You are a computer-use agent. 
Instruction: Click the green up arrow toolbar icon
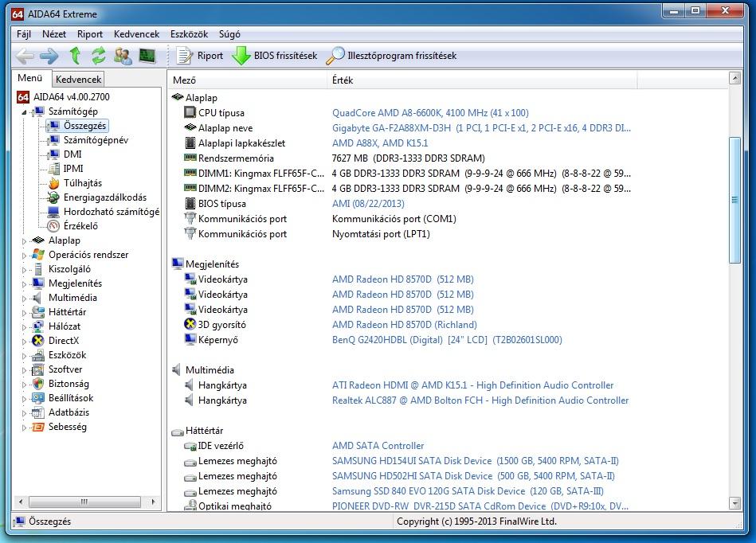(75, 56)
